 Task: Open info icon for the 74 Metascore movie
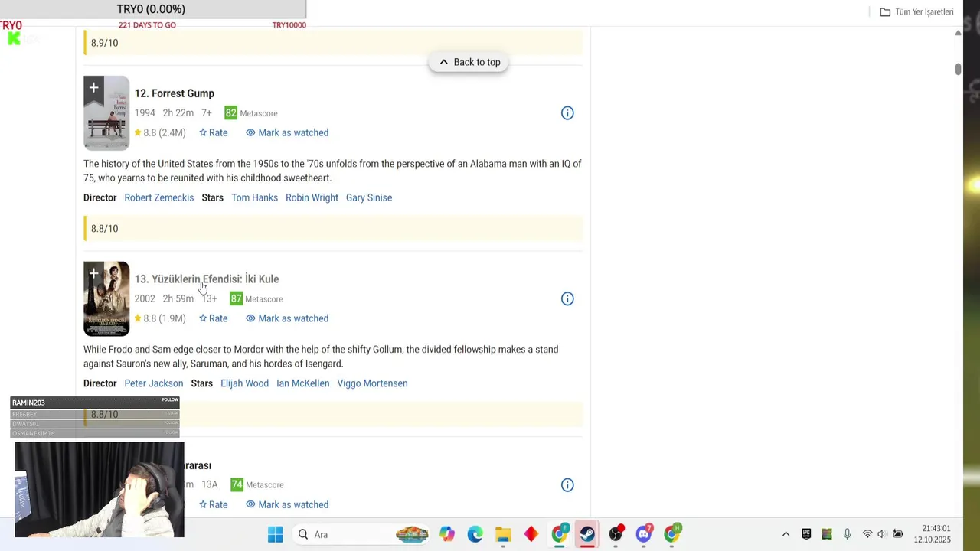pyautogui.click(x=567, y=485)
